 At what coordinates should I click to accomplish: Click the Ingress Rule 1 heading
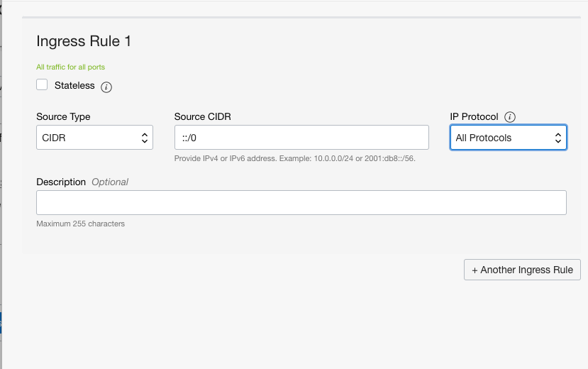[84, 41]
